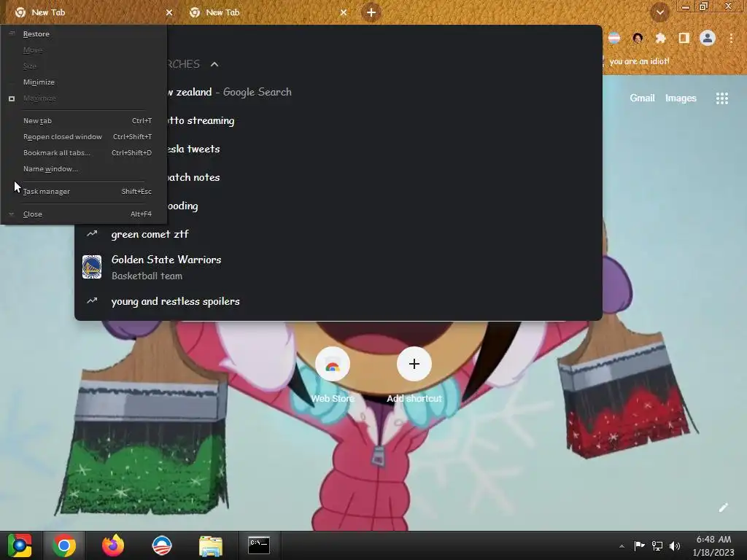Open the volume speaker tray icon

pos(675,545)
